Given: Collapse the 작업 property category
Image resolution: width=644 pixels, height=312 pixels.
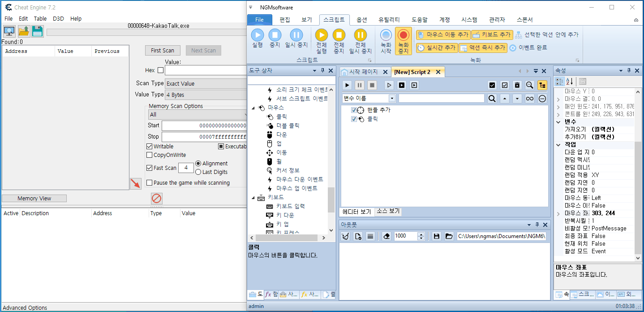Looking at the screenshot, I should click(558, 145).
